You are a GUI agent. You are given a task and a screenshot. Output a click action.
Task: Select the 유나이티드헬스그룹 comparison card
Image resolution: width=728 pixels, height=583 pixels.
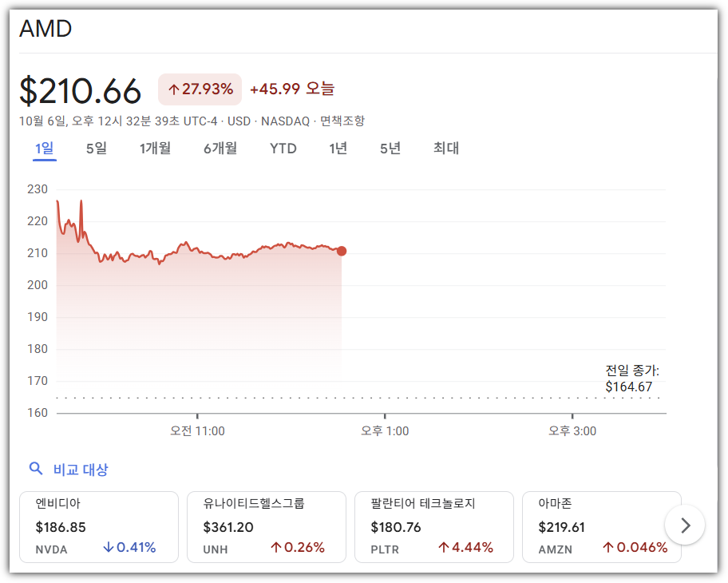266,527
